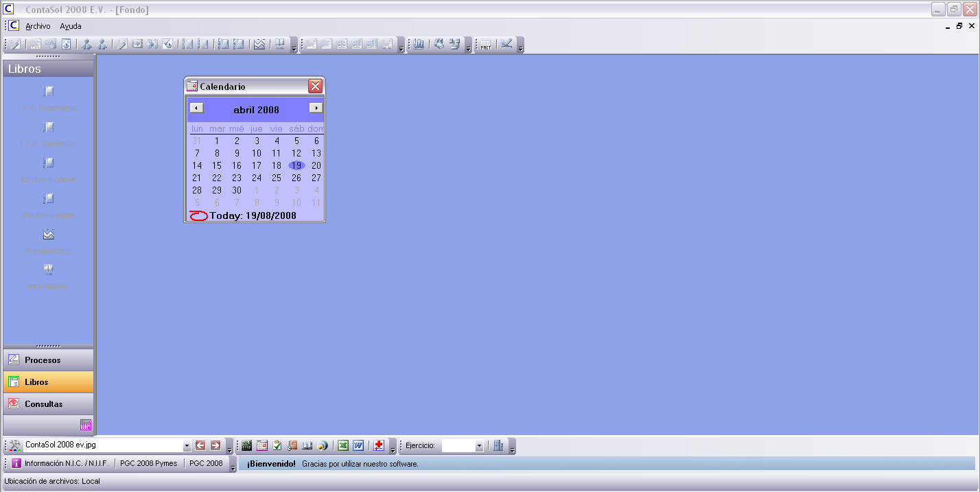Close the Calendario window
Image resolution: width=980 pixels, height=492 pixels.
[x=315, y=86]
